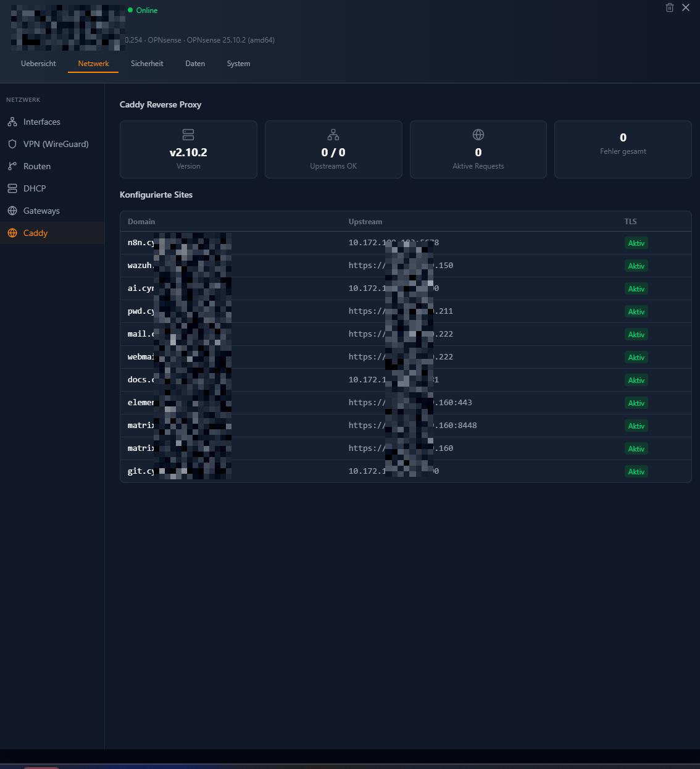The height and width of the screenshot is (769, 700).
Task: Open the Interfaces network icon in sidebar
Action: click(x=12, y=122)
